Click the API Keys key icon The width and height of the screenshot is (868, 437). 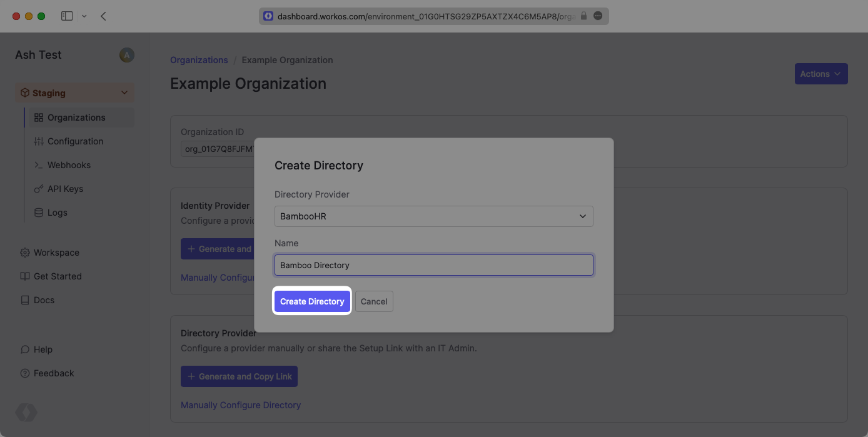pos(38,189)
